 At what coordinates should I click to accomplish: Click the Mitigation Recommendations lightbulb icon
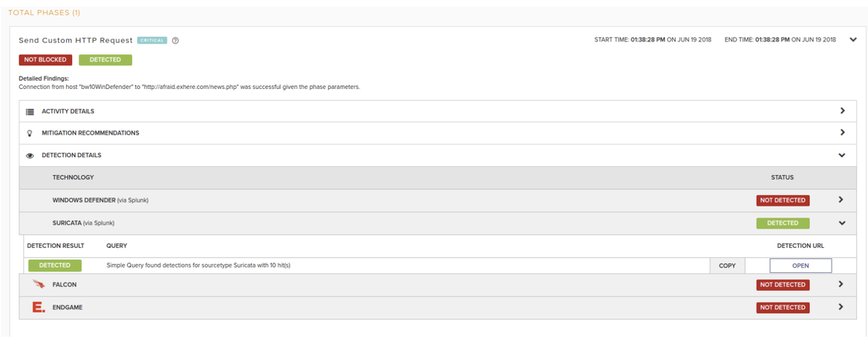[x=30, y=133]
